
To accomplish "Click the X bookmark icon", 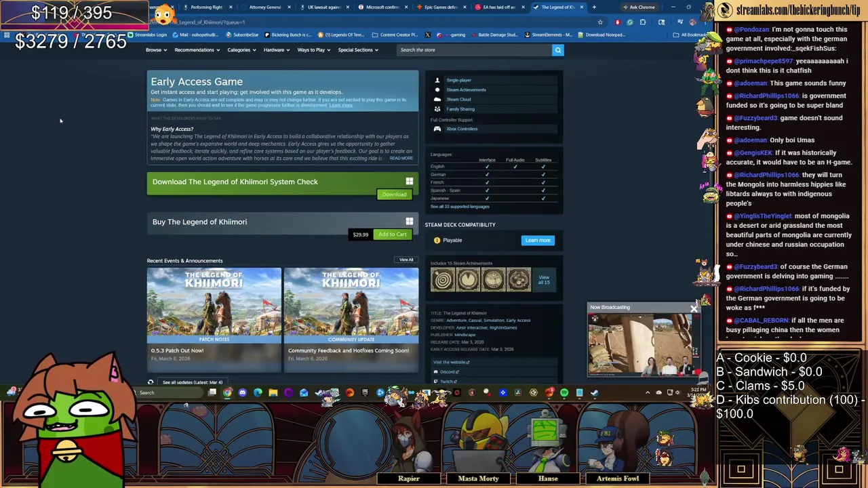I will 427,35.
